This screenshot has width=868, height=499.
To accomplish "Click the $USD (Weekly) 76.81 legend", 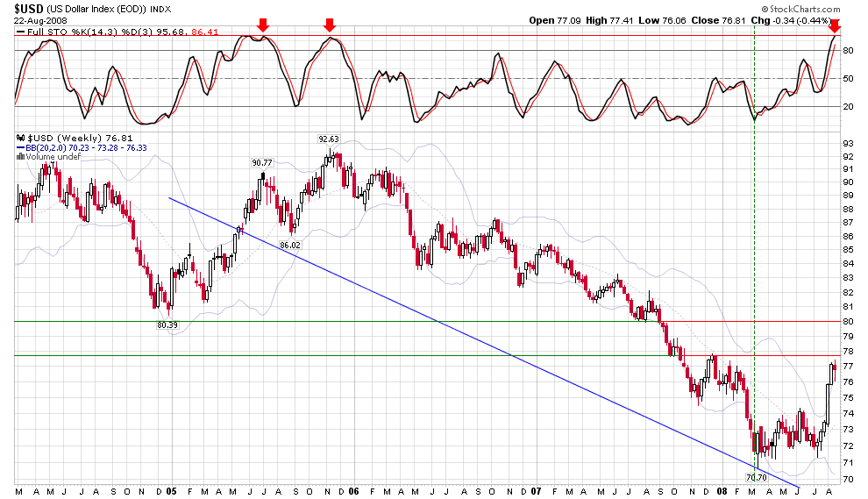I will coord(80,138).
